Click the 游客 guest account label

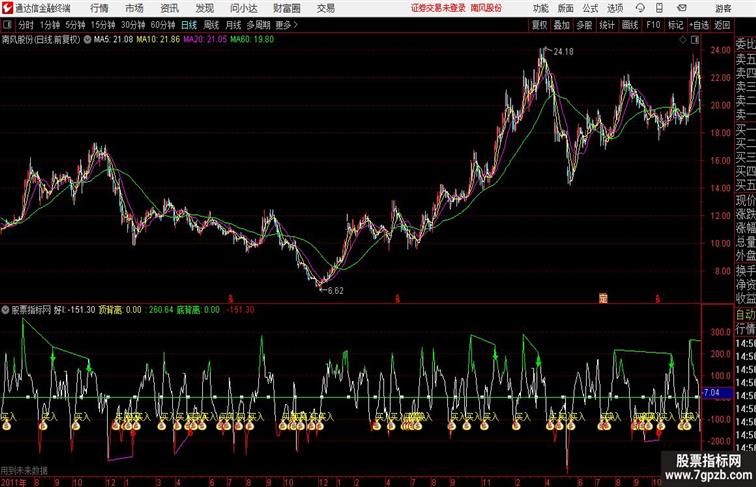[723, 9]
